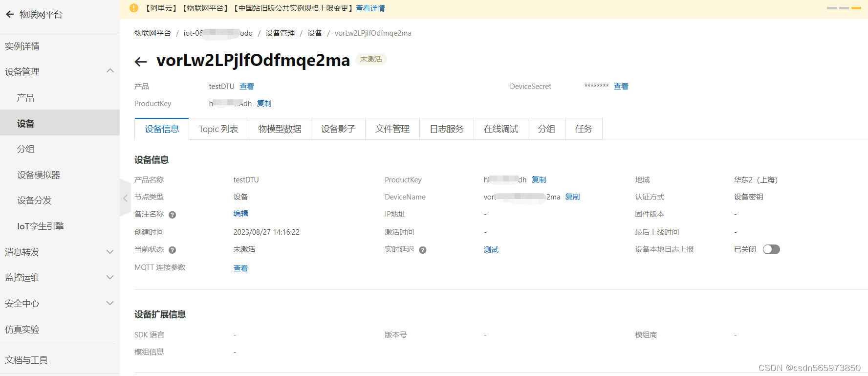Viewport: 868px width, 376px height.
Task: Click 查看详情 link in the announcement banner
Action: pyautogui.click(x=370, y=8)
